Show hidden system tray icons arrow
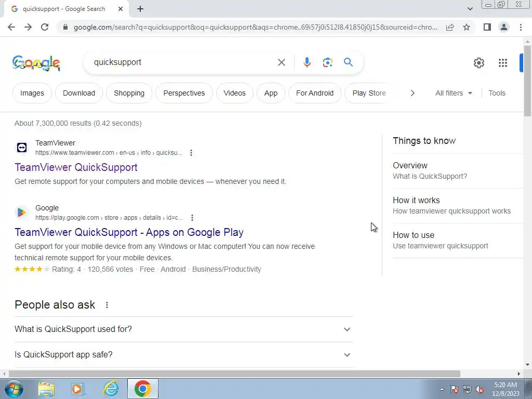The height and width of the screenshot is (399, 532). coord(442,389)
